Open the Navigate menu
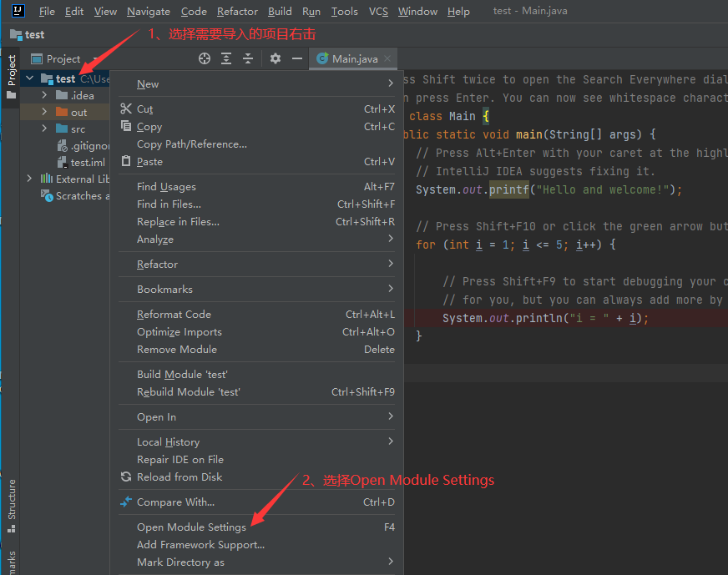728x575 pixels. [149, 11]
